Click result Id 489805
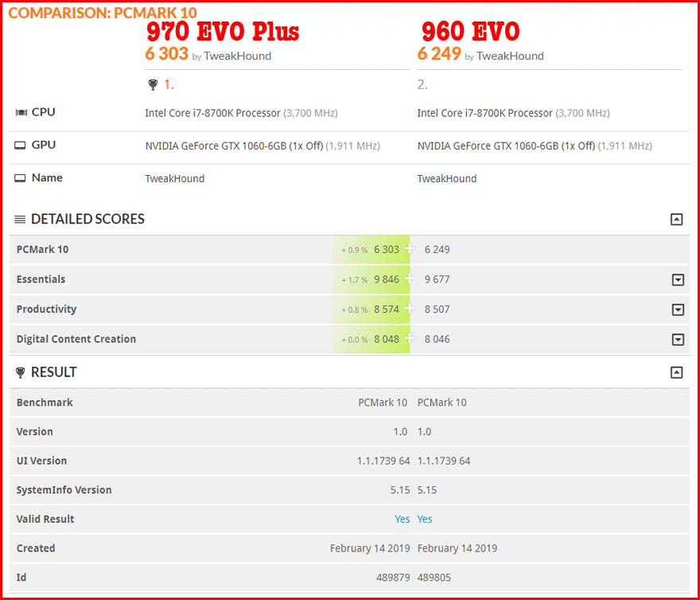 434,578
